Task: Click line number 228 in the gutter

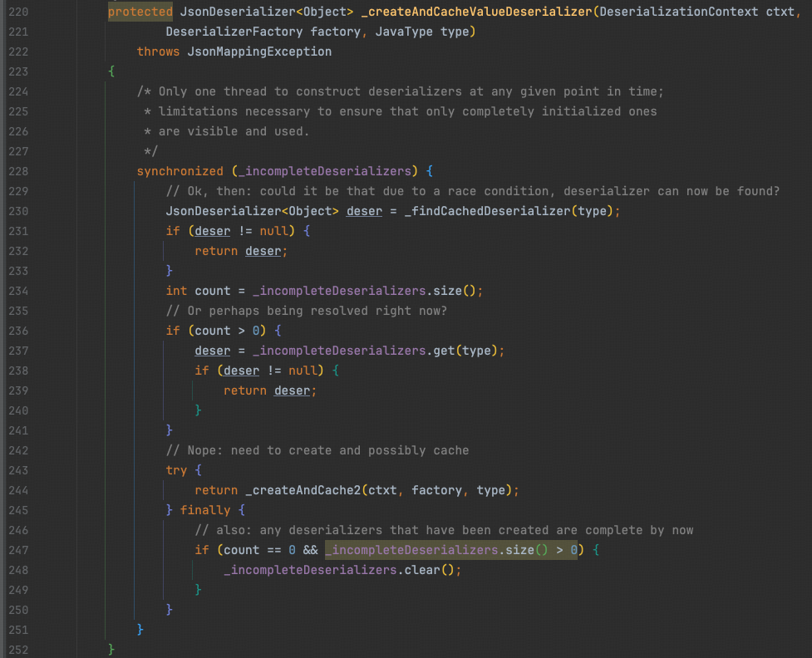Action: click(18, 171)
